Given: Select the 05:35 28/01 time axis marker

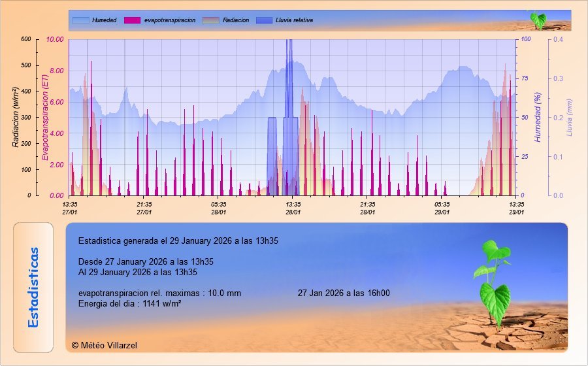Looking at the screenshot, I should (x=219, y=208).
